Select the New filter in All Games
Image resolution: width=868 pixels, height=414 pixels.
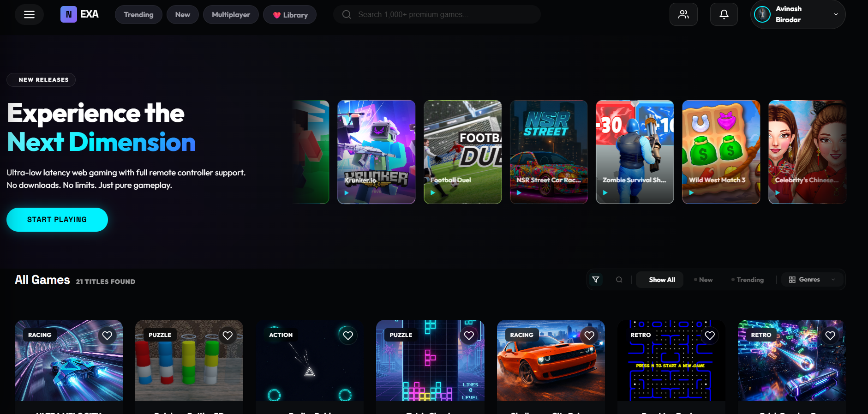pos(703,280)
